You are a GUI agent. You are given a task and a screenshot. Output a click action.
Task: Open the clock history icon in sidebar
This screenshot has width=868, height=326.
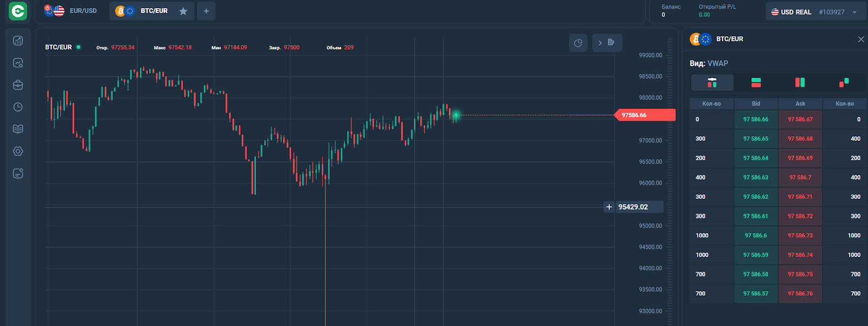[18, 107]
